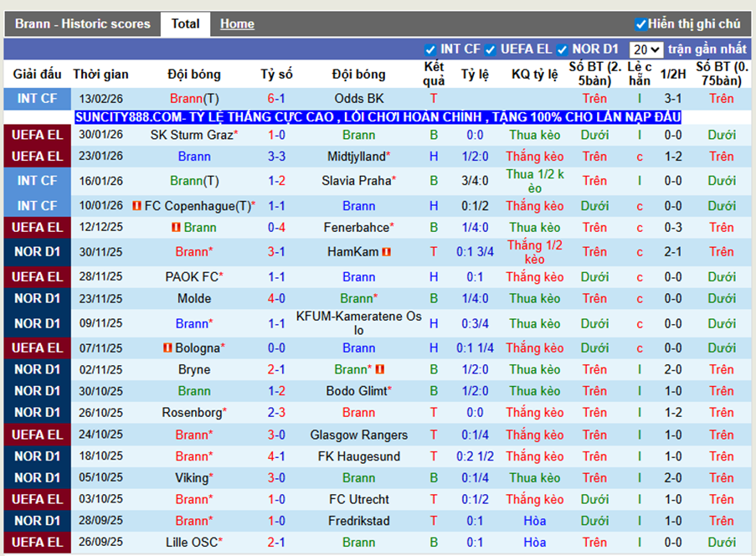Open the SUNCITY888.COM advertisement banner link
Screen dimensions: 756x556
(x=378, y=117)
